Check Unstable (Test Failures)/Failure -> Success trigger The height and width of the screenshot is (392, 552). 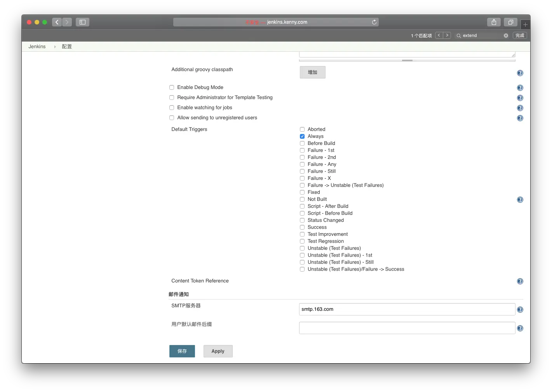pyautogui.click(x=302, y=269)
